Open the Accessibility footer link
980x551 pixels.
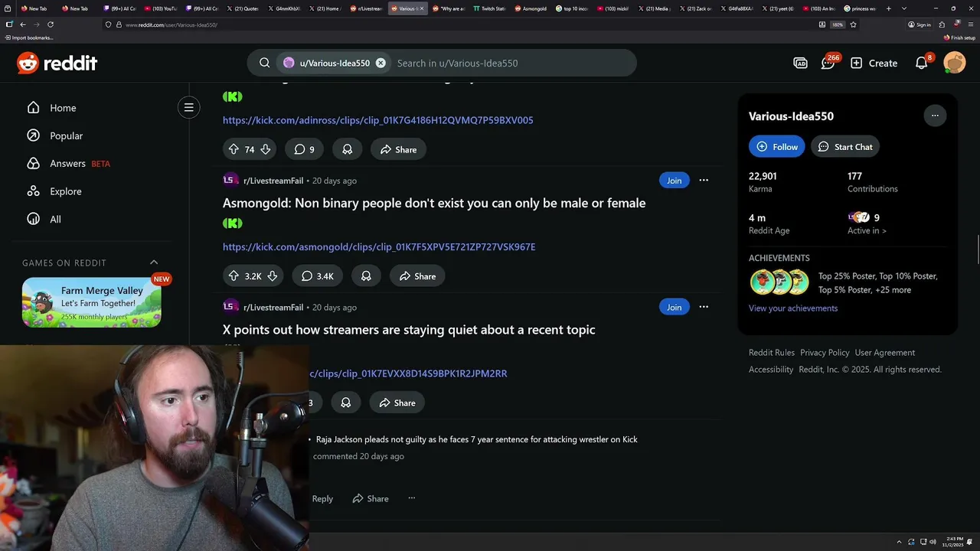point(771,370)
